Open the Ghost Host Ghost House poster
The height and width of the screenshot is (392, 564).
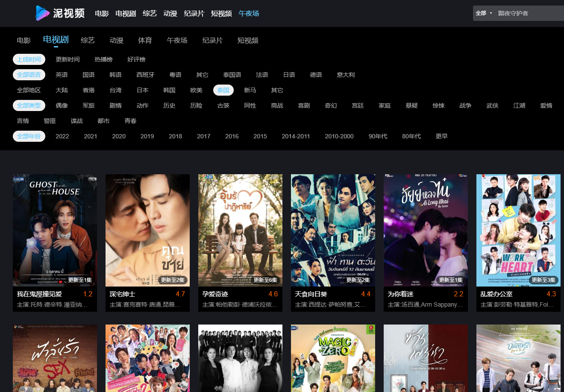click(55, 230)
